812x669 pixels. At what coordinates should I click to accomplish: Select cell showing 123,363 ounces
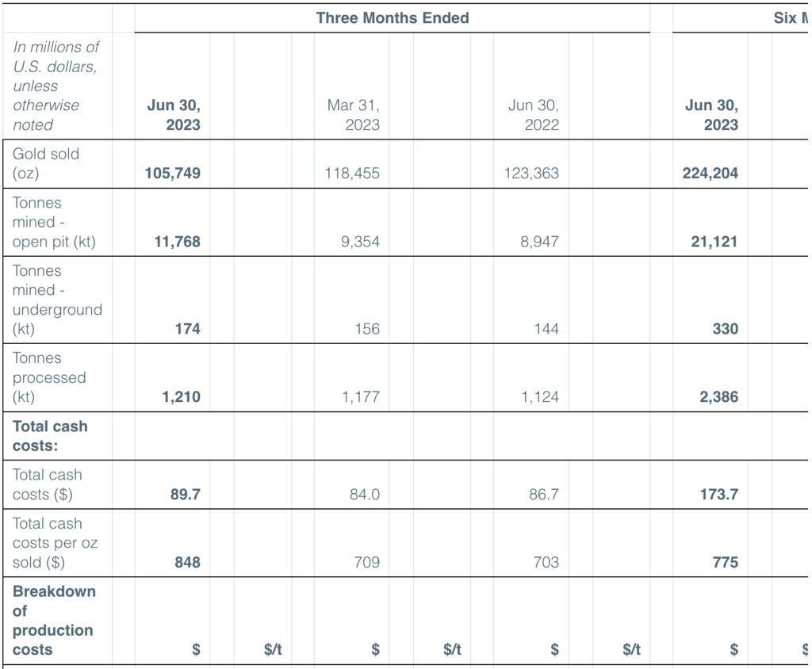point(531,173)
